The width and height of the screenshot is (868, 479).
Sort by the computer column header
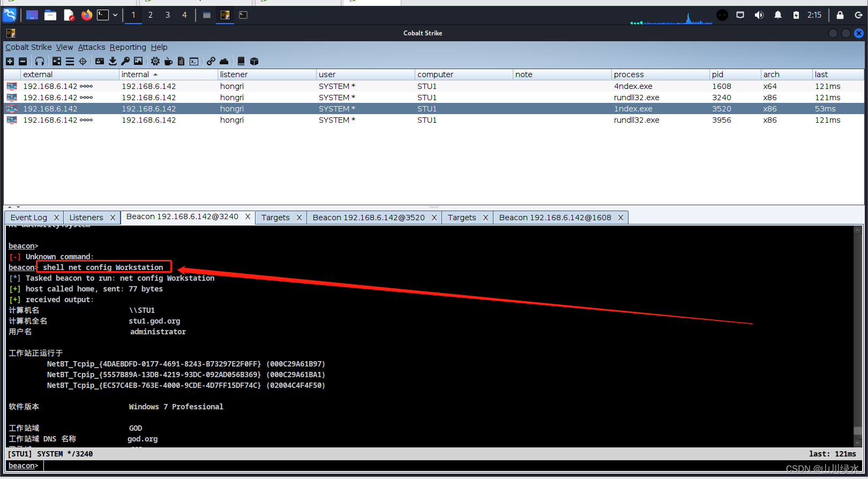coord(463,74)
